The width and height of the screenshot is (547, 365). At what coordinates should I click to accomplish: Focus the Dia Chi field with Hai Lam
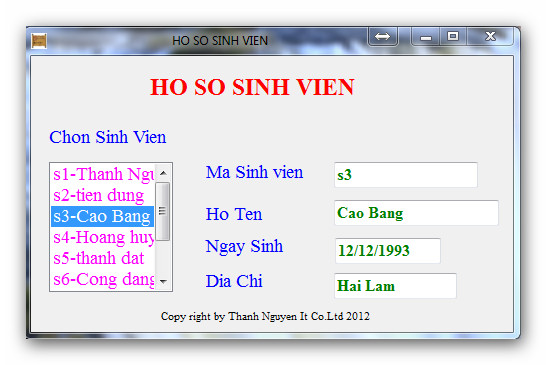pyautogui.click(x=395, y=286)
